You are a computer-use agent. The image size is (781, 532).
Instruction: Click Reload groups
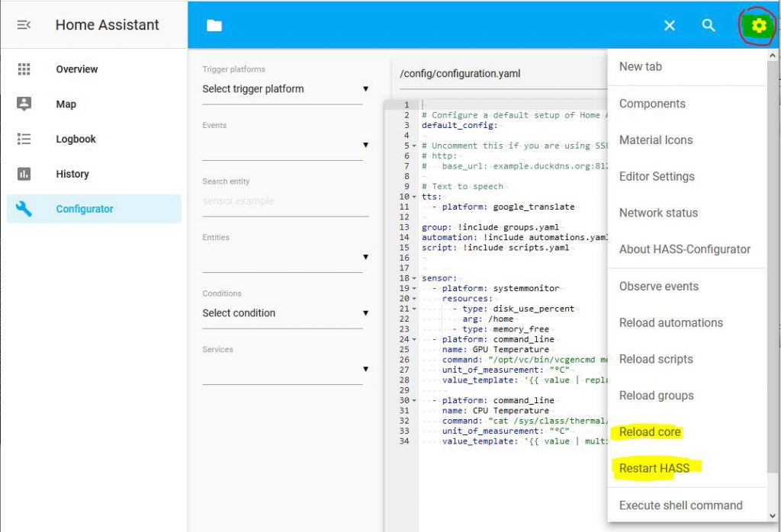click(x=687, y=395)
